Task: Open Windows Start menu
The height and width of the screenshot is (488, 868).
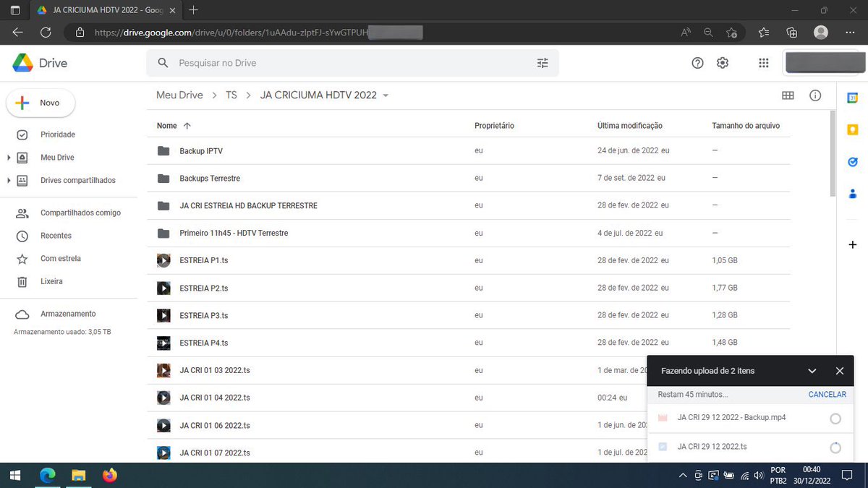Action: pyautogui.click(x=15, y=476)
